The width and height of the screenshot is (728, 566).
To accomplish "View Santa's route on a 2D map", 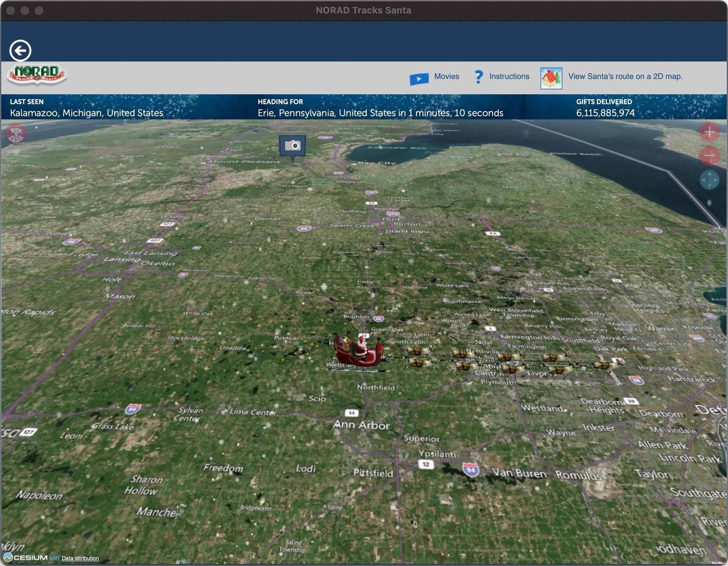I will click(625, 76).
